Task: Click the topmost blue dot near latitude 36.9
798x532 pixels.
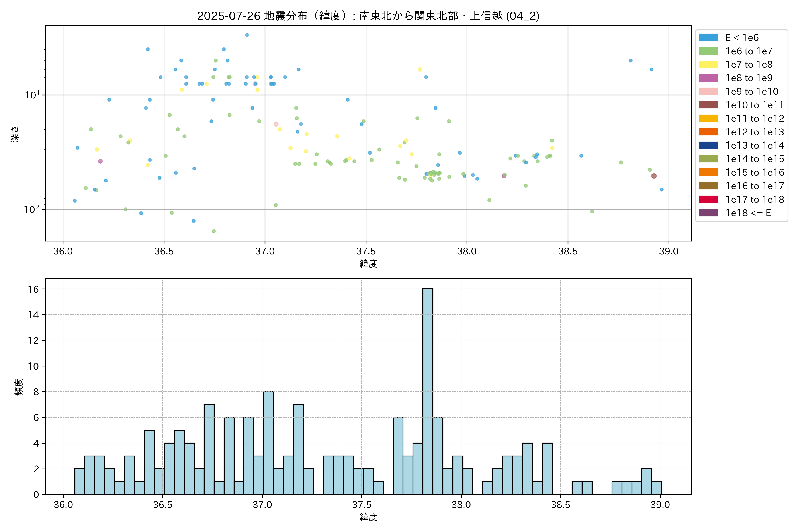Action: tap(247, 35)
